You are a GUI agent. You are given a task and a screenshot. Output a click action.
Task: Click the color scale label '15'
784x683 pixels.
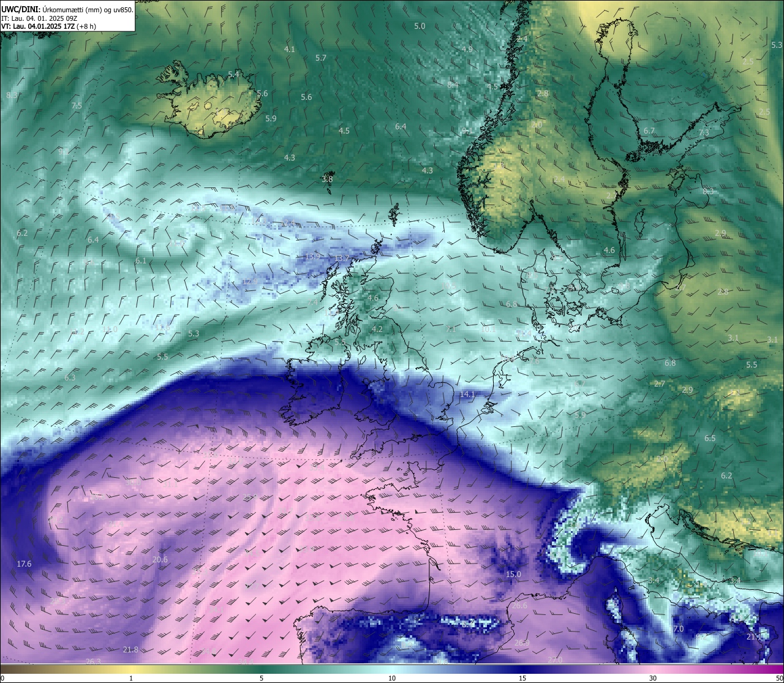point(522,678)
